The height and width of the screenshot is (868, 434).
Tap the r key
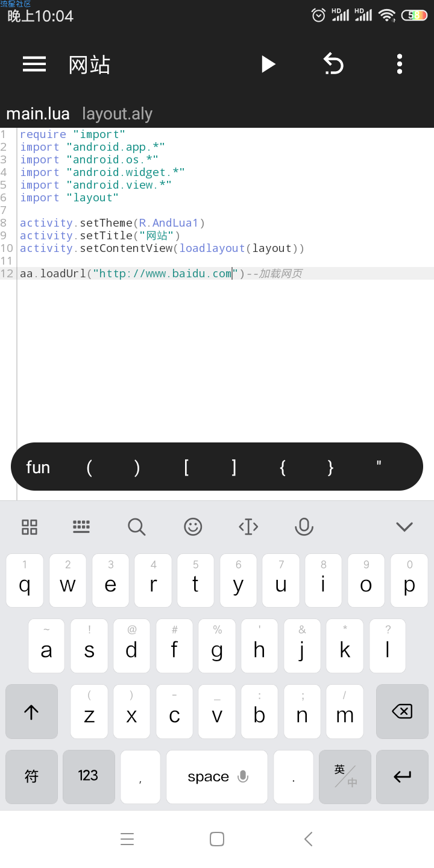[x=153, y=580]
